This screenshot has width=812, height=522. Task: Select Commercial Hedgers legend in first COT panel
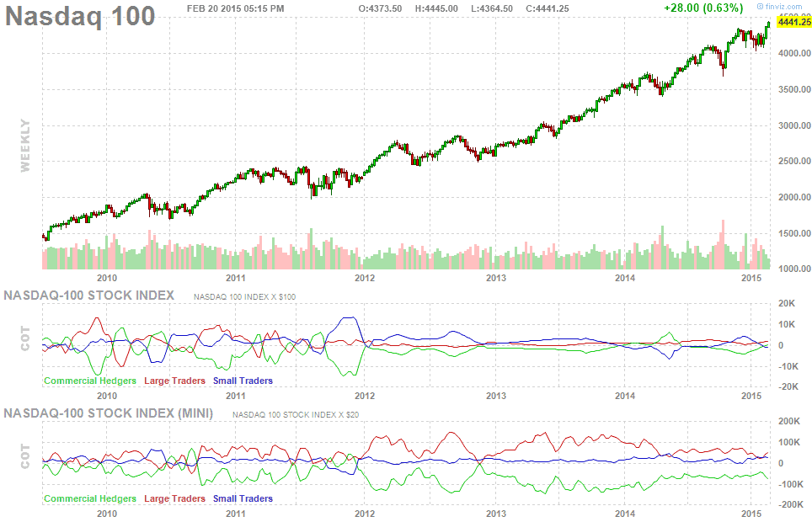pos(90,381)
